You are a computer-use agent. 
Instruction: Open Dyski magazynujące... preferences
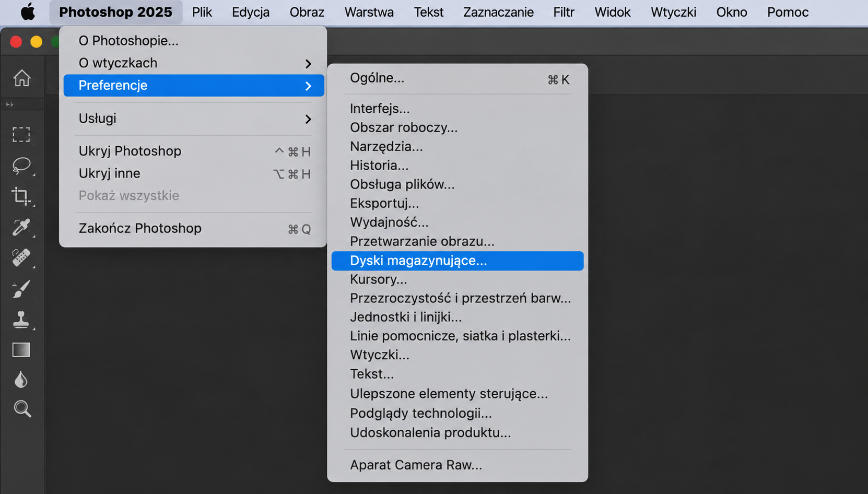(x=458, y=261)
